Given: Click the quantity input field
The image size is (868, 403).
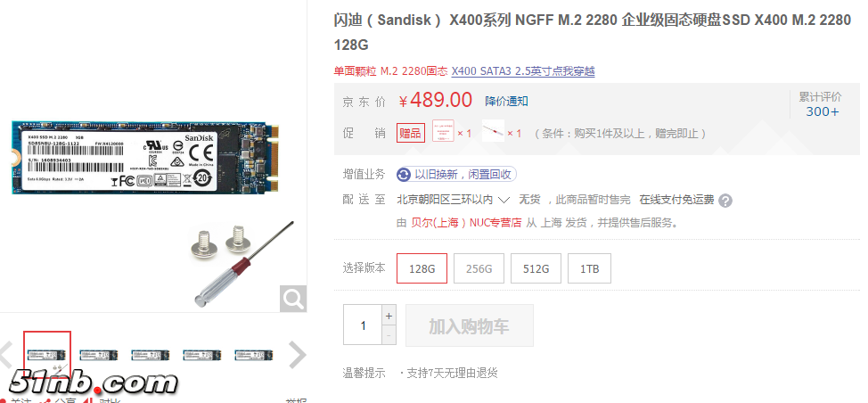Looking at the screenshot, I should [x=363, y=325].
